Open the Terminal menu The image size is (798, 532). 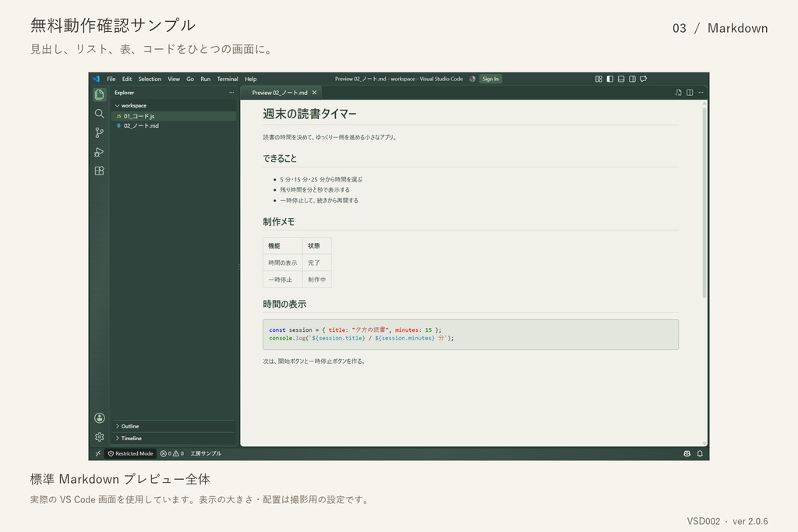(x=228, y=79)
